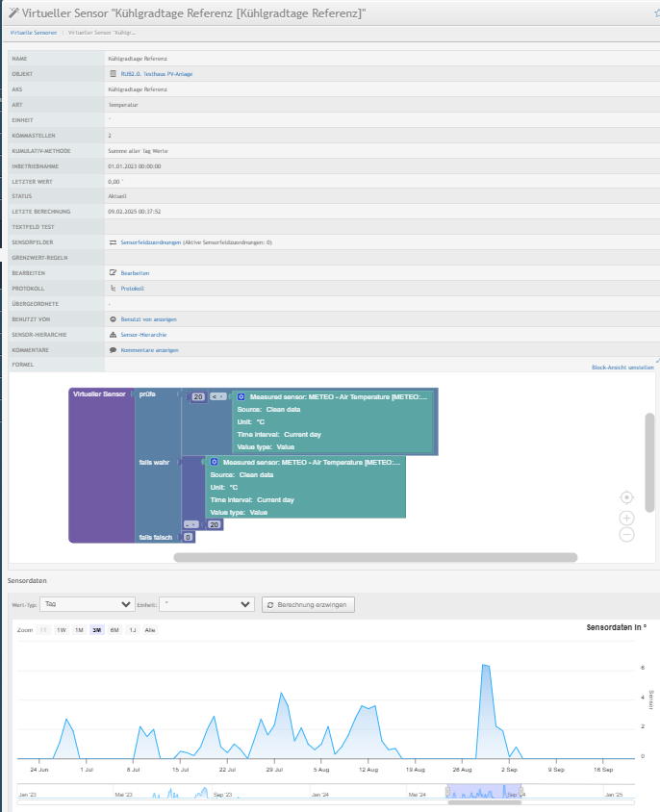660x812 pixels.
Task: Click the edit icon next to Bearbeiten
Action: coord(113,272)
